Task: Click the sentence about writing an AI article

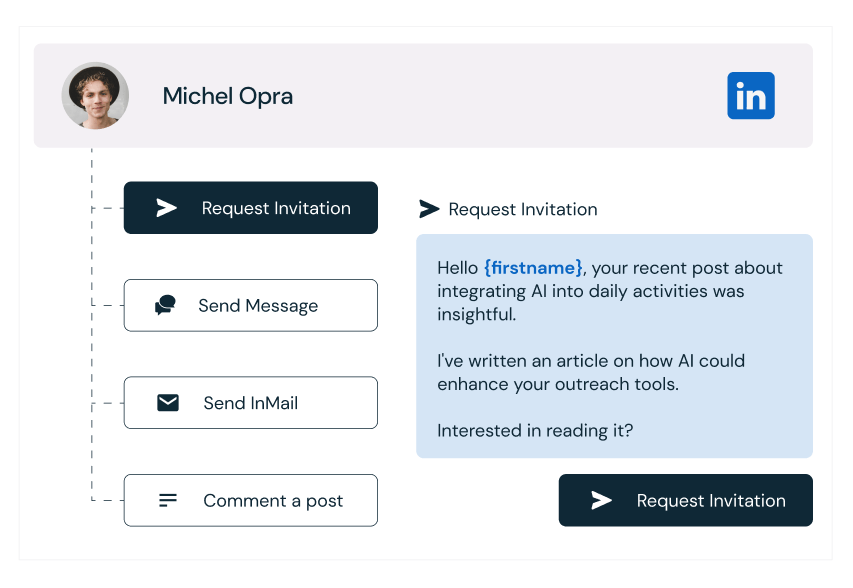Action: click(x=590, y=372)
